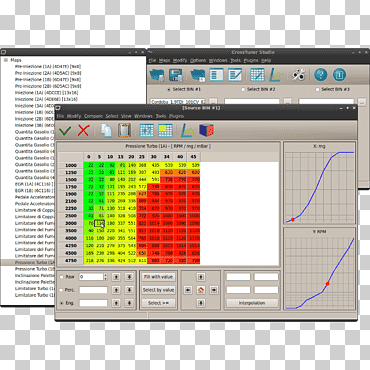Screen dimensions: 370x370
Task: Click the home icon in navigation pad
Action: tap(201, 290)
